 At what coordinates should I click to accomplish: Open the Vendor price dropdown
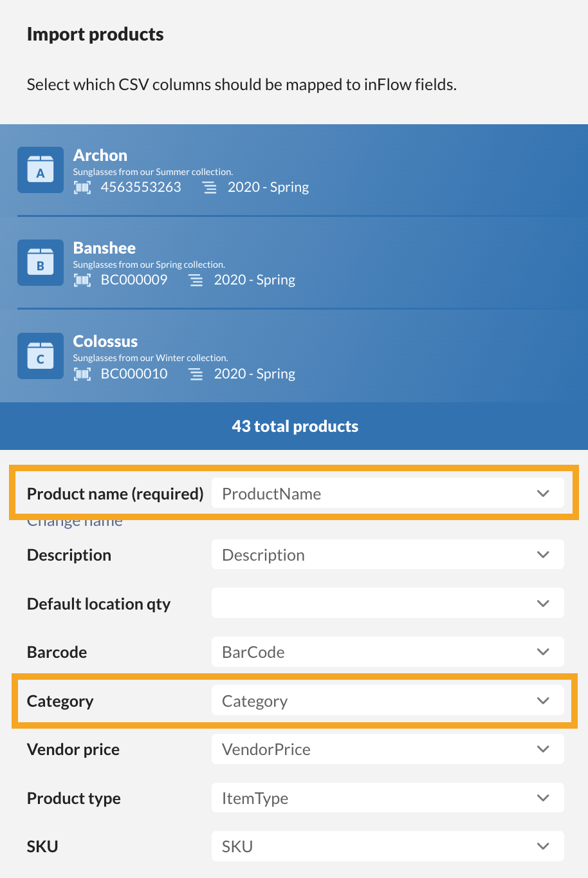pyautogui.click(x=387, y=749)
